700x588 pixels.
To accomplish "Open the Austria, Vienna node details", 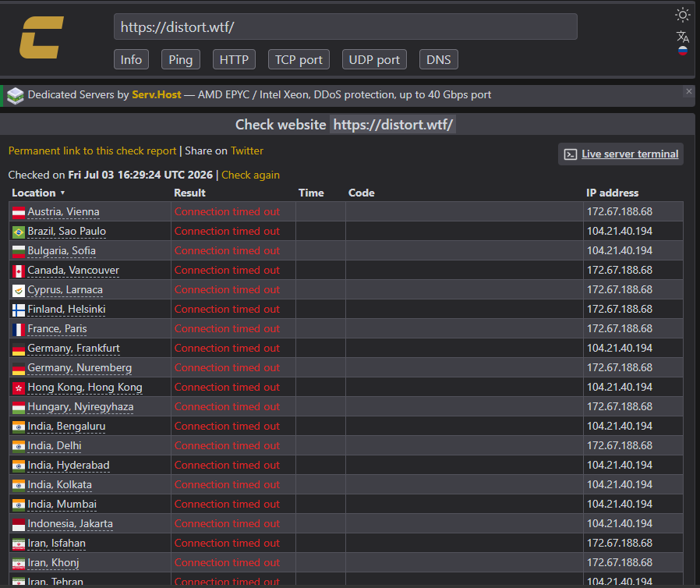I will (63, 211).
